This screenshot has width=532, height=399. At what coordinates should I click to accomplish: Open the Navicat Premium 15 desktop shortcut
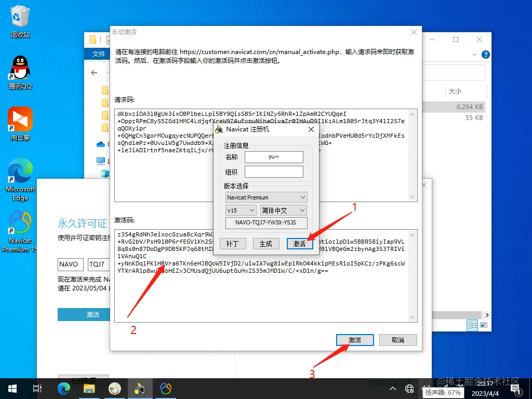click(x=20, y=231)
